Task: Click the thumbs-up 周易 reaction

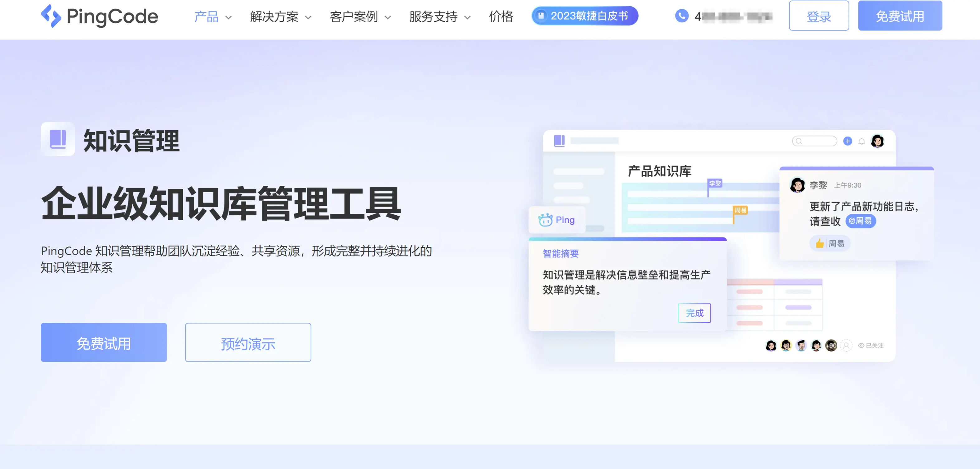Action: (830, 243)
